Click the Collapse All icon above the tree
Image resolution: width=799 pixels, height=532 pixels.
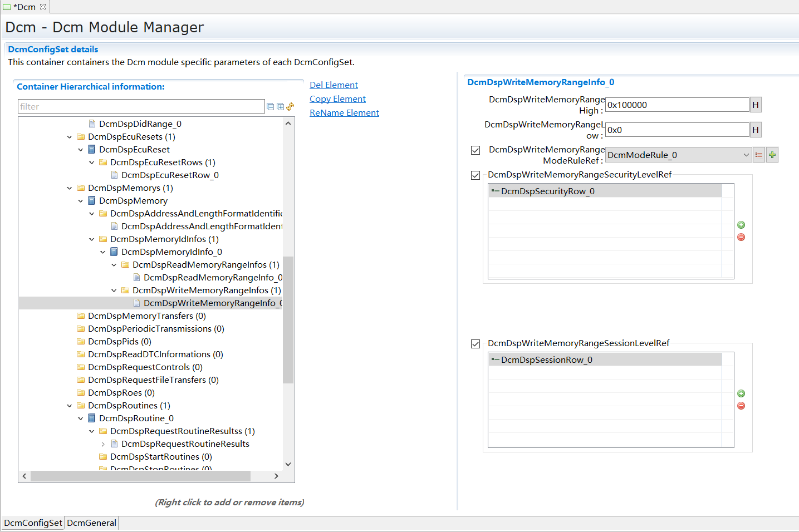tap(271, 106)
